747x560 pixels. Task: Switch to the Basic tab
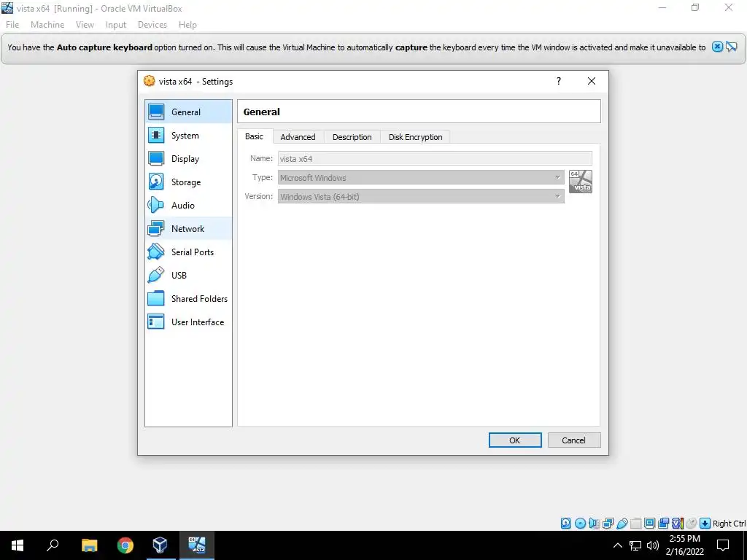pyautogui.click(x=254, y=136)
